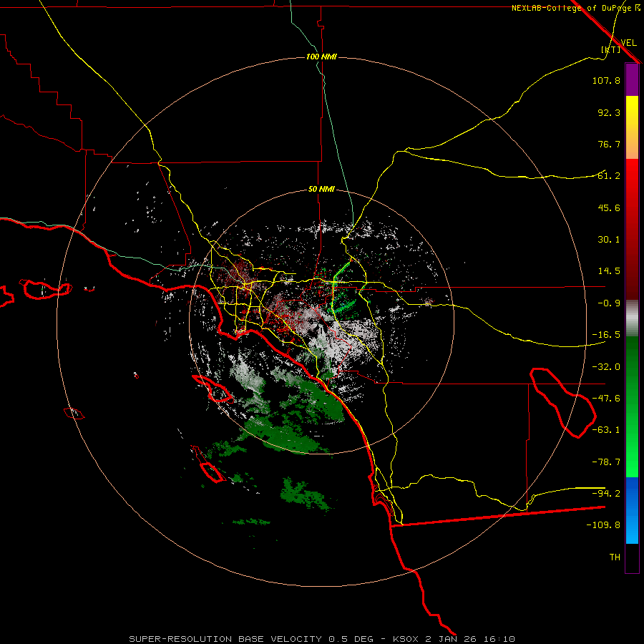Click the 100 NMI range ring label
This screenshot has width=644, height=644.
[321, 57]
